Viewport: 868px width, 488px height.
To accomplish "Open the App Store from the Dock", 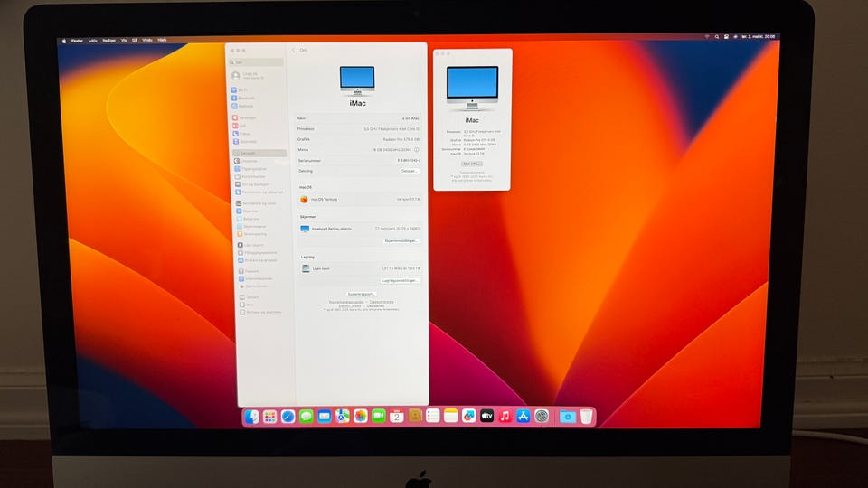I will 524,416.
